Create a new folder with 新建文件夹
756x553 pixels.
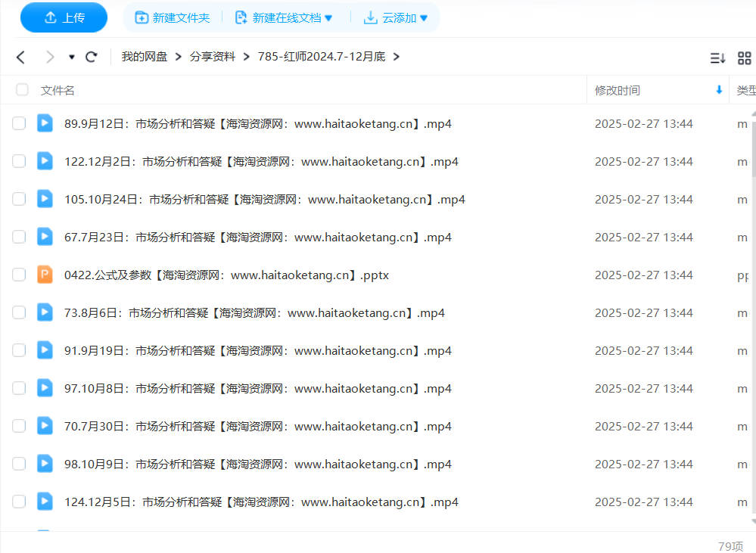pos(172,18)
